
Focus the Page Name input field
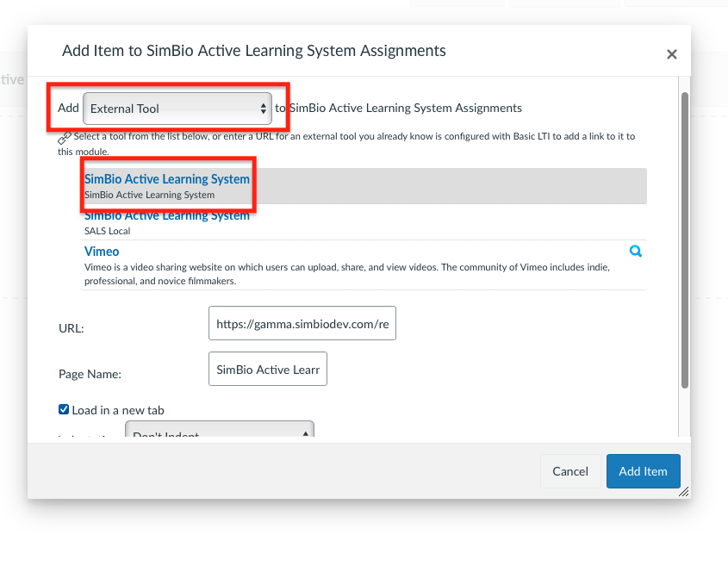coord(268,370)
